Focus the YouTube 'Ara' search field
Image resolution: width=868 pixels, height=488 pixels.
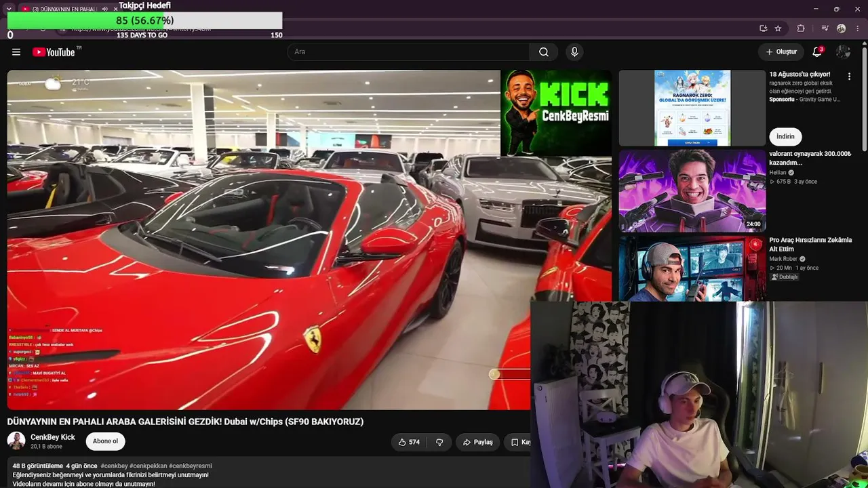click(x=409, y=52)
